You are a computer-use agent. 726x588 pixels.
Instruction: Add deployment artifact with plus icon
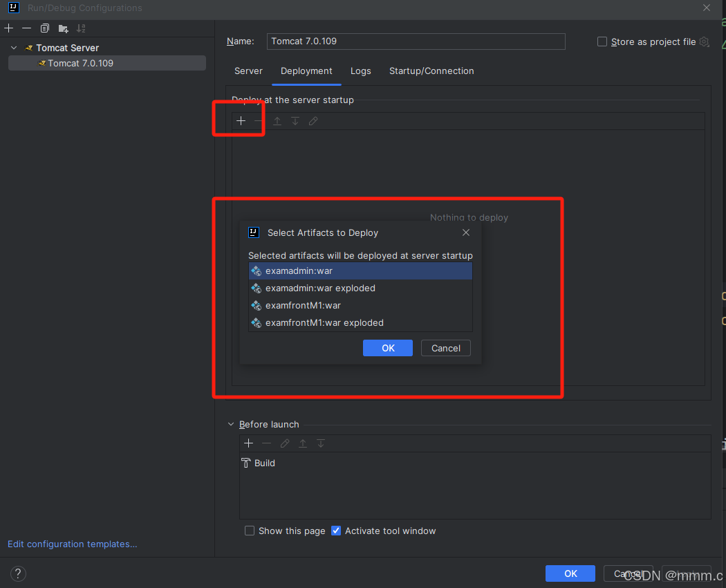pos(241,121)
